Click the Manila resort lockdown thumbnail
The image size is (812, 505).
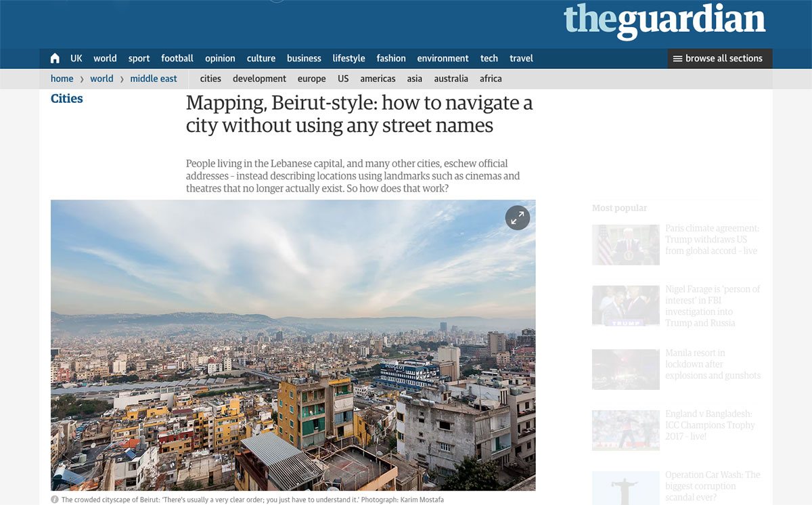[x=626, y=369]
